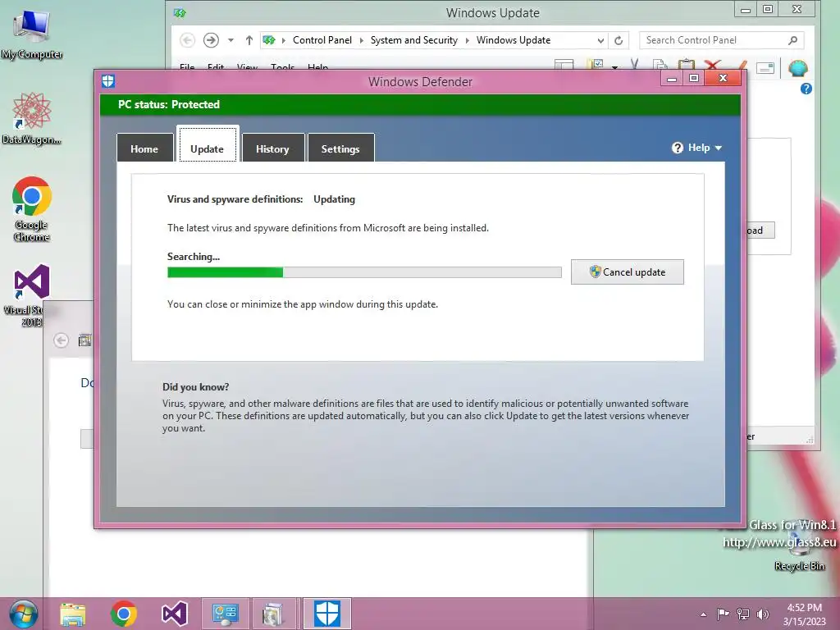Click the Action Center flag tray icon
The image size is (840, 630).
(x=723, y=614)
